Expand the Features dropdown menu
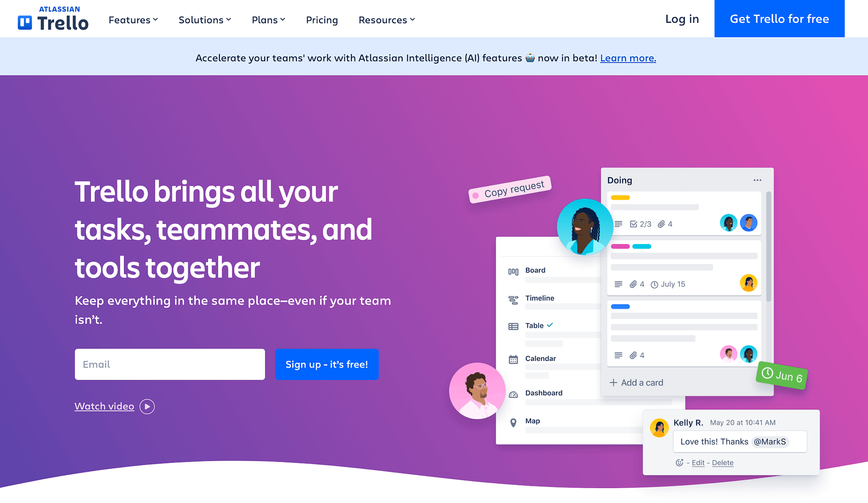Image resolution: width=868 pixels, height=503 pixels. click(x=133, y=20)
